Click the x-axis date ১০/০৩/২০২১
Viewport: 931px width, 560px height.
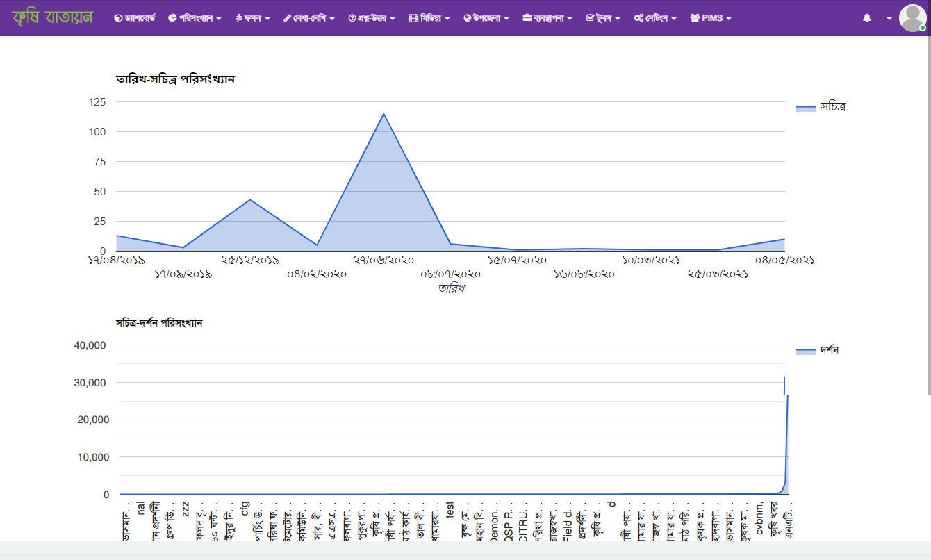tap(651, 260)
